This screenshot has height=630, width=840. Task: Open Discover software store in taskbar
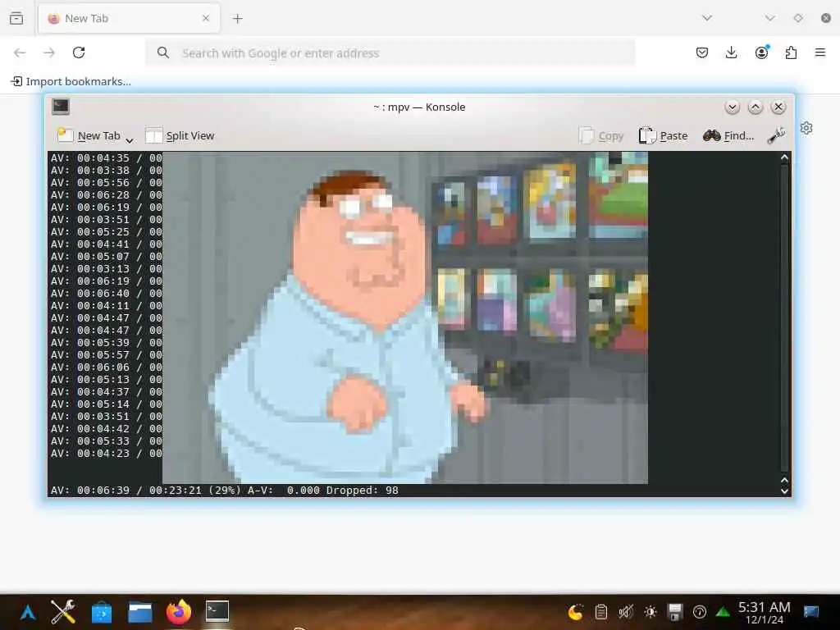click(101, 612)
